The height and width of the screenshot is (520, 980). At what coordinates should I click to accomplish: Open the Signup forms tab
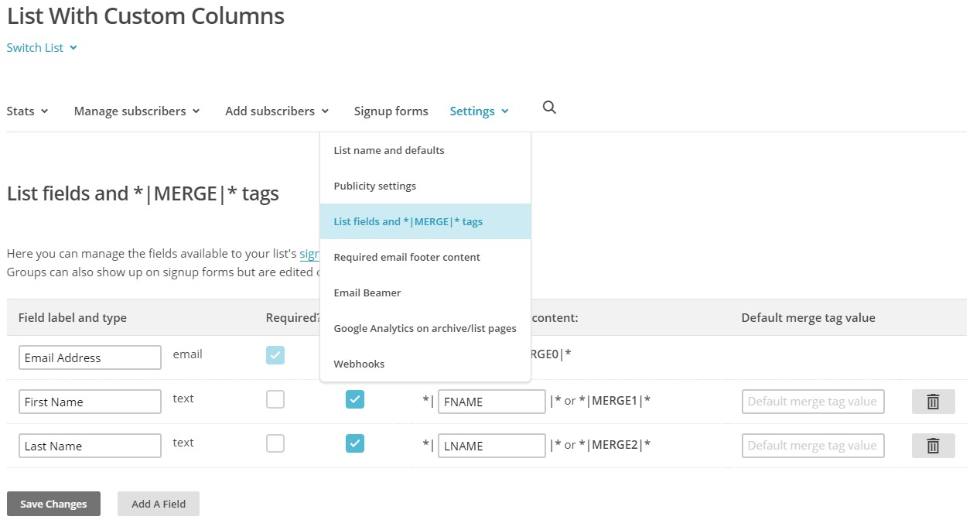click(391, 111)
